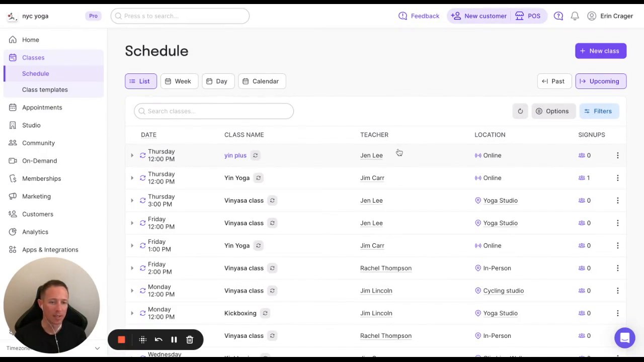This screenshot has width=644, height=362.
Task: Open row menu for Friday 2:00 PM Vinyasa
Action: tap(617, 268)
